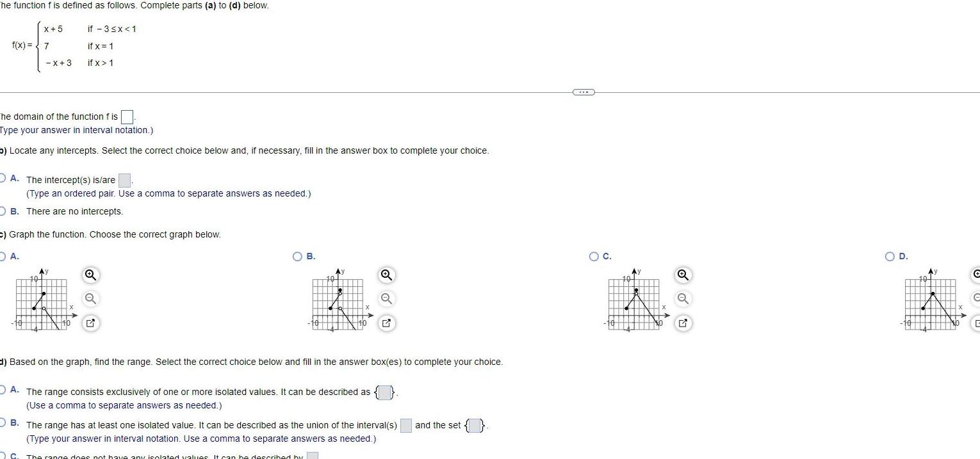Screen dimensions: 980x459
Task: Zoom out on graph C
Action: 682,298
